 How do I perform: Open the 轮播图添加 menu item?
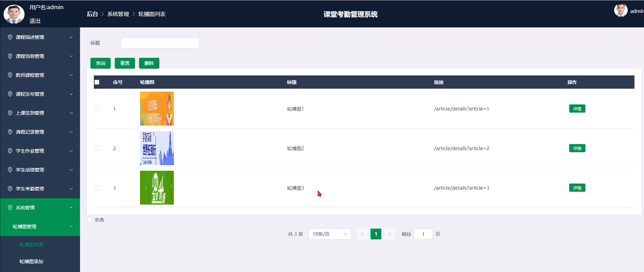[x=31, y=261]
